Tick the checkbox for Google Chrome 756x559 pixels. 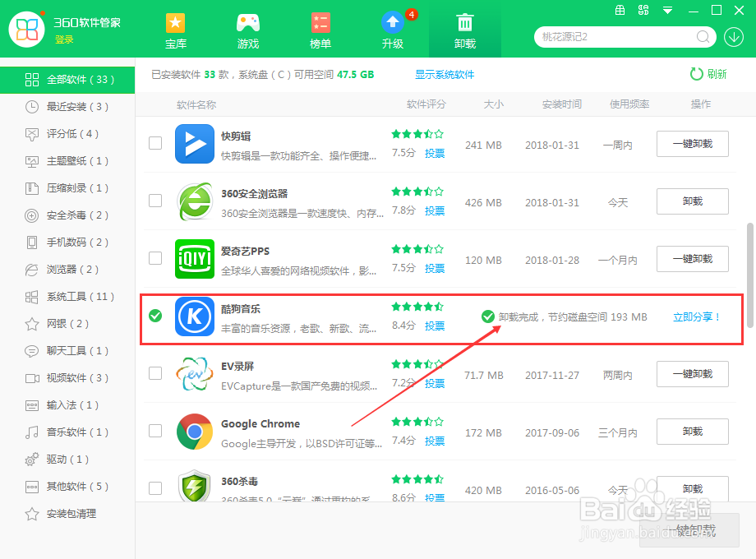(x=155, y=431)
